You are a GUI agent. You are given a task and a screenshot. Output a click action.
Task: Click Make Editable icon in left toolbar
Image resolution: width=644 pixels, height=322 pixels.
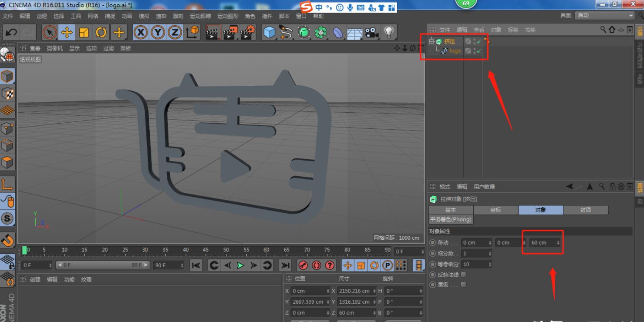[x=7, y=55]
